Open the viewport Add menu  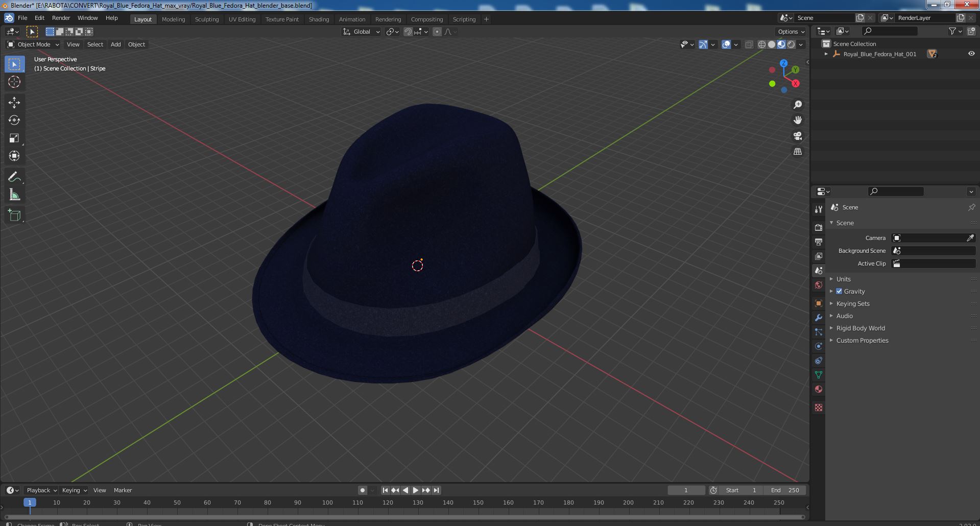click(x=116, y=44)
